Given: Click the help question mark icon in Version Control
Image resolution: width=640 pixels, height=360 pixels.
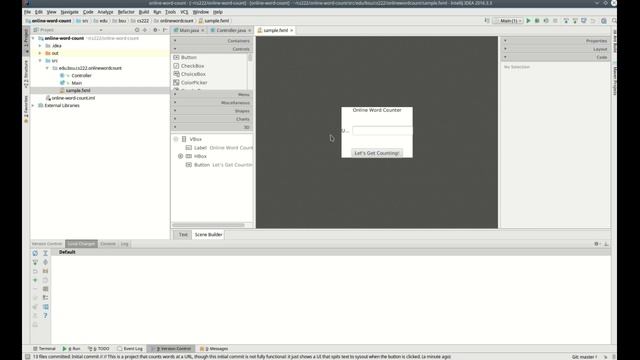Looking at the screenshot, I should pyautogui.click(x=45, y=316).
